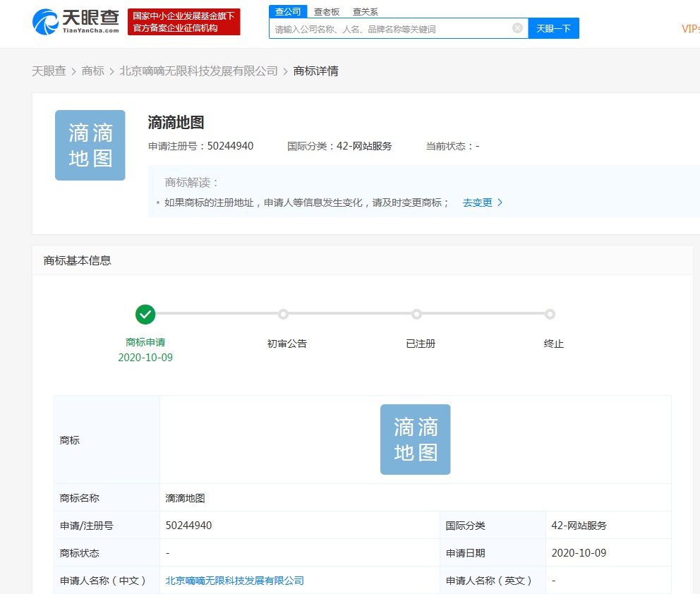Click the 已注册 progress step marker

[x=416, y=314]
